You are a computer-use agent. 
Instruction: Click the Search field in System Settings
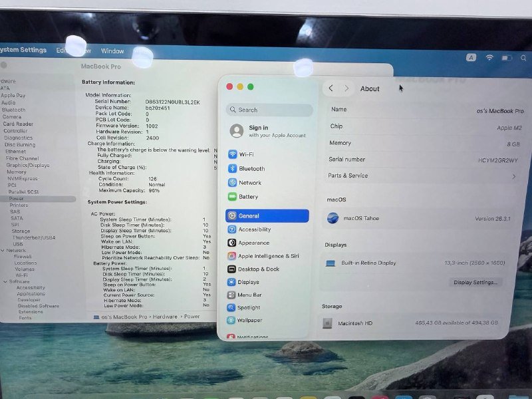(269, 110)
